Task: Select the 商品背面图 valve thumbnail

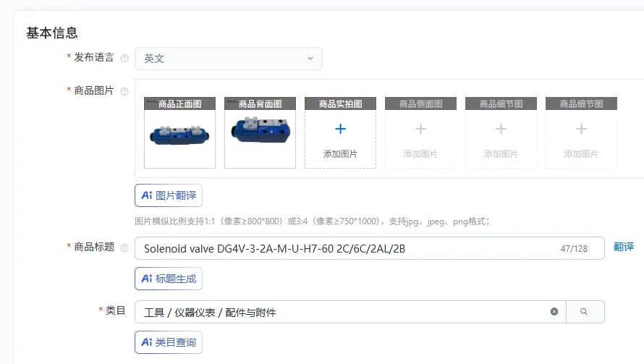Action: [260, 132]
